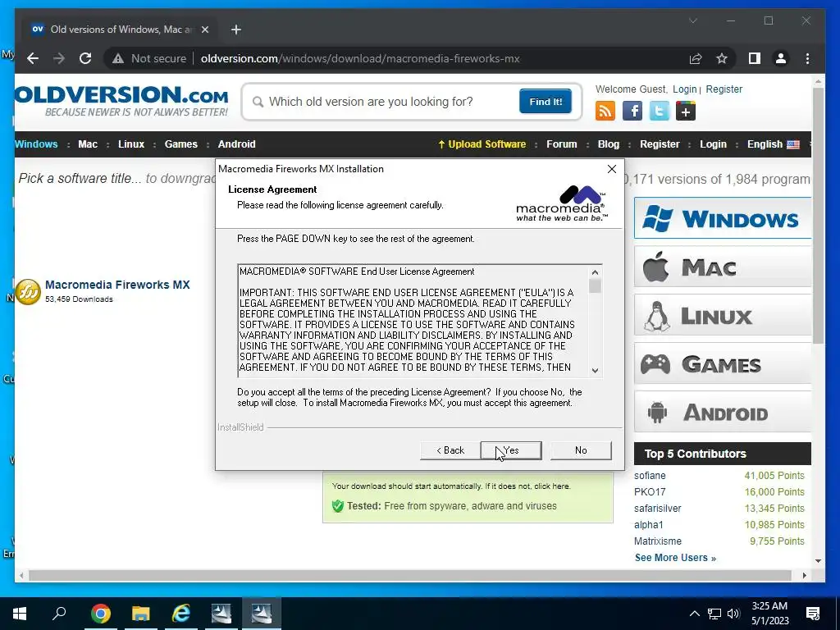
Task: Click the plus share icon
Action: [x=686, y=111]
